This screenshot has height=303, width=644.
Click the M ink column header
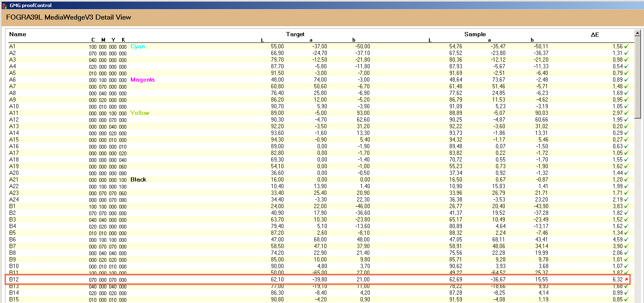[103, 40]
